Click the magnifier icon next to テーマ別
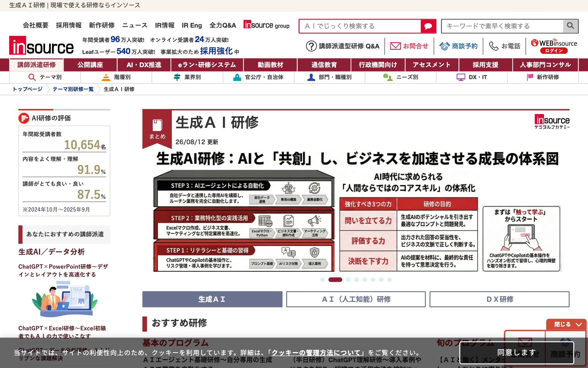This screenshot has height=368, width=588. [x=32, y=77]
